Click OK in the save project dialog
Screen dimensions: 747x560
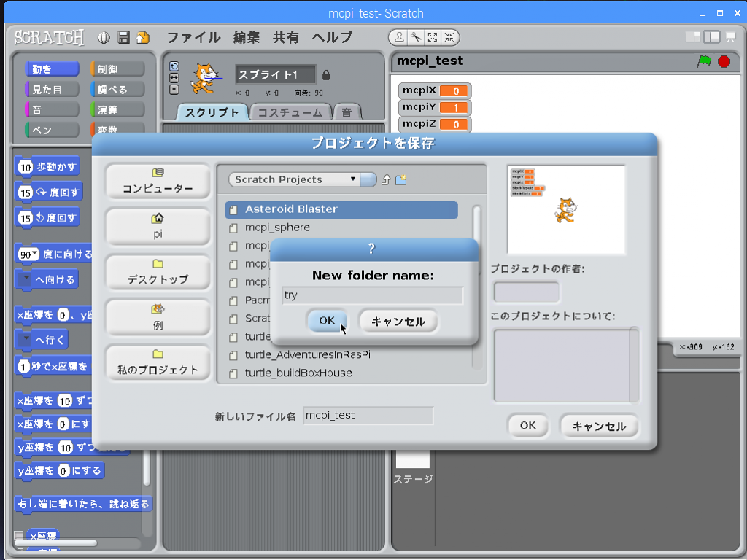(528, 425)
